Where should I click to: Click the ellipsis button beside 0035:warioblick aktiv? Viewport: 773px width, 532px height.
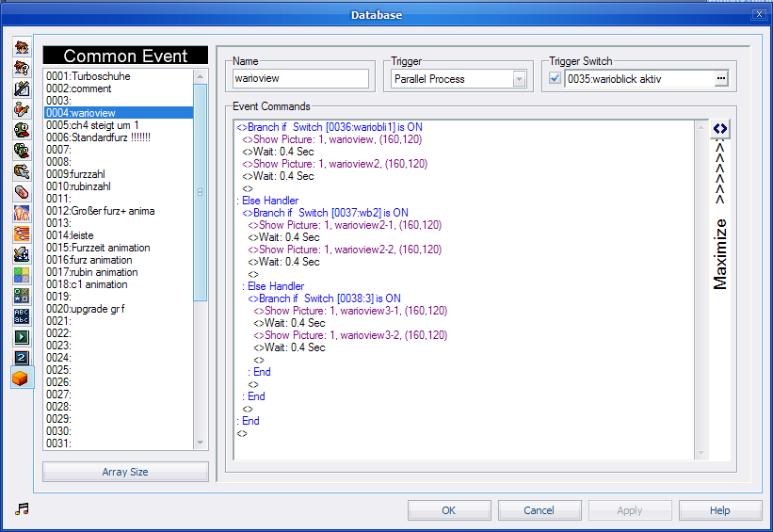click(x=721, y=79)
